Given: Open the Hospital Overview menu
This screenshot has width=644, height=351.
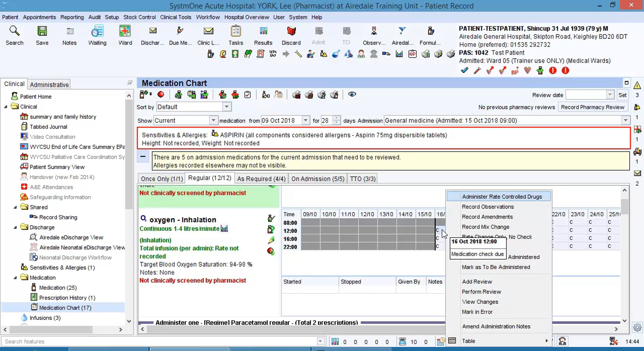Looking at the screenshot, I should [x=247, y=17].
